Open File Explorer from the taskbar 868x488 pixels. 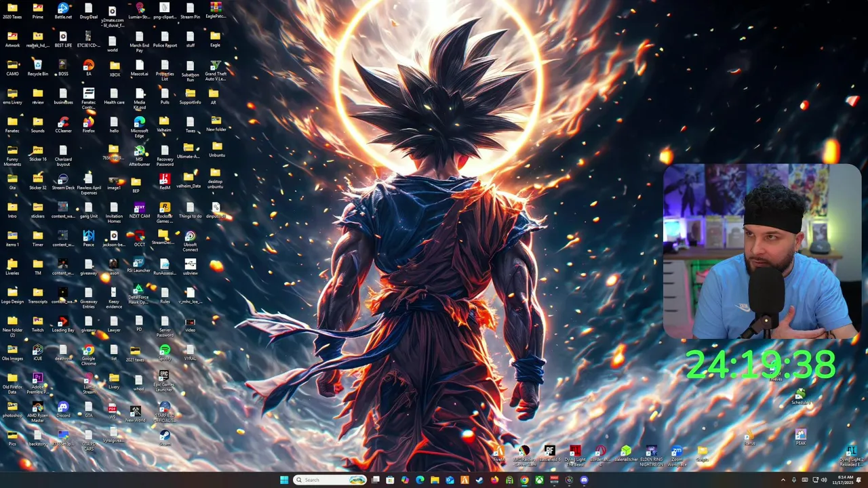[435, 480]
